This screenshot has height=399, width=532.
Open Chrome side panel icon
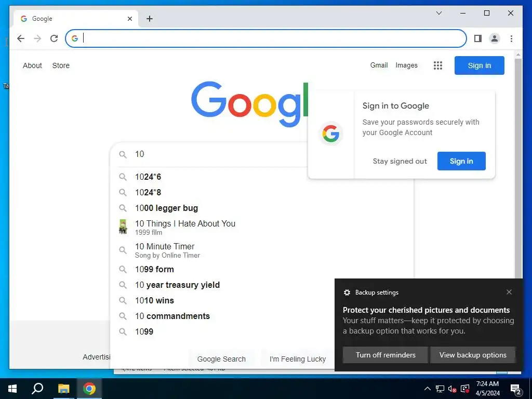tap(478, 38)
